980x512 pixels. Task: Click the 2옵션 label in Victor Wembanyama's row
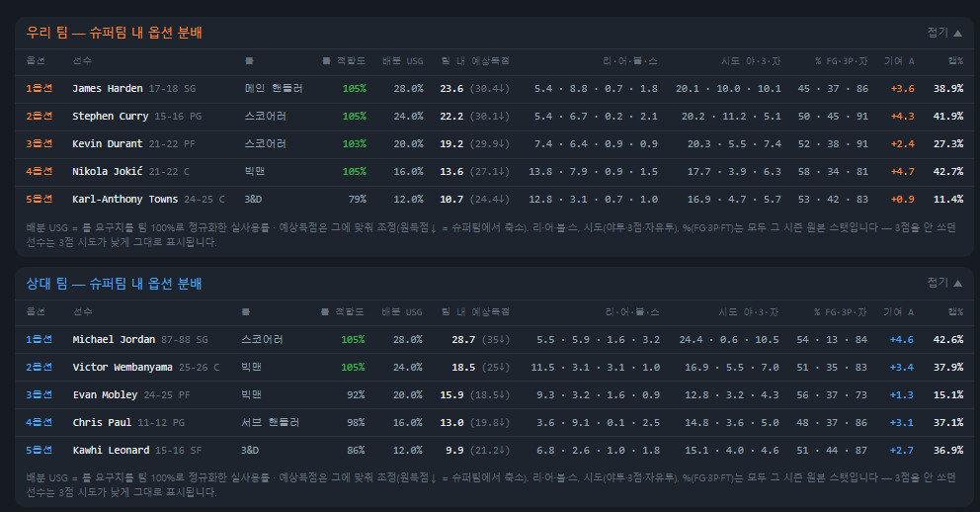[x=40, y=367]
